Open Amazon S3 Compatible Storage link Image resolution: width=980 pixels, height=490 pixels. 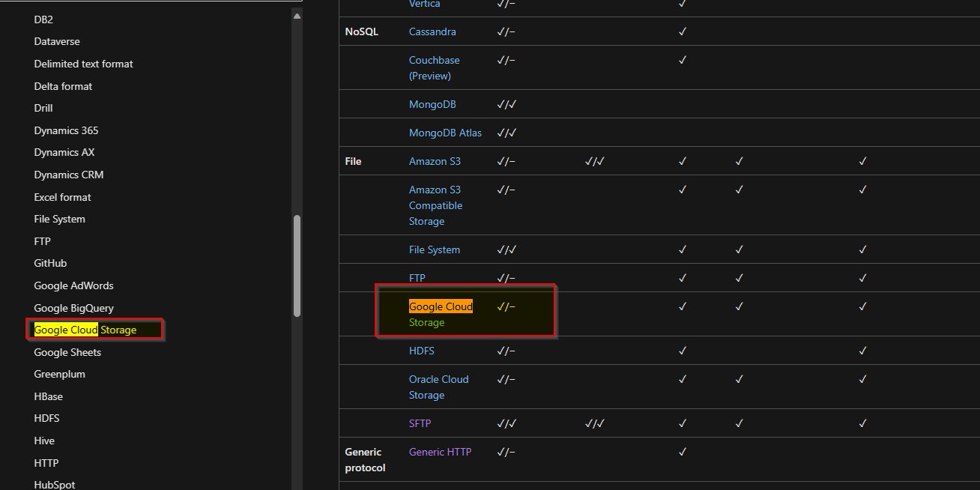[x=435, y=205]
